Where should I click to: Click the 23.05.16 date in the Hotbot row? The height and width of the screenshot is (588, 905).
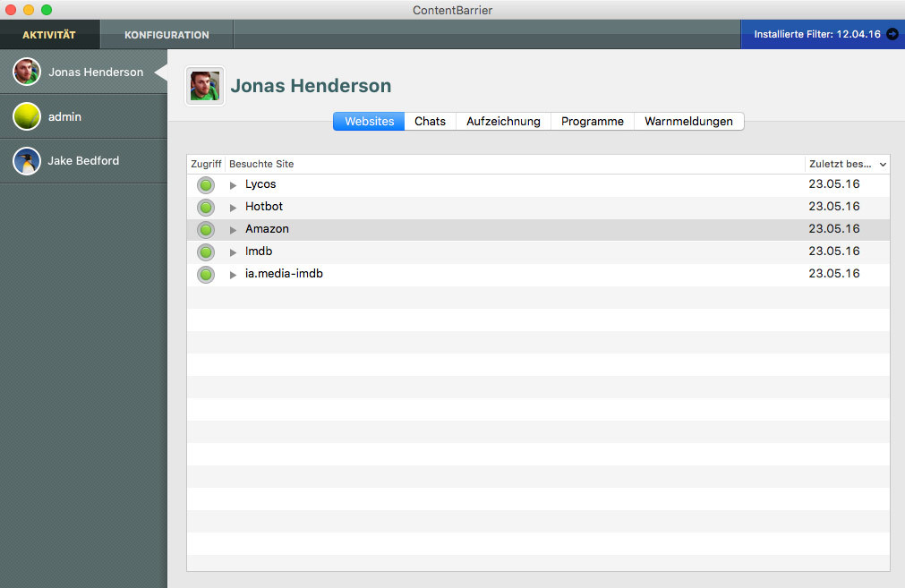pos(834,207)
